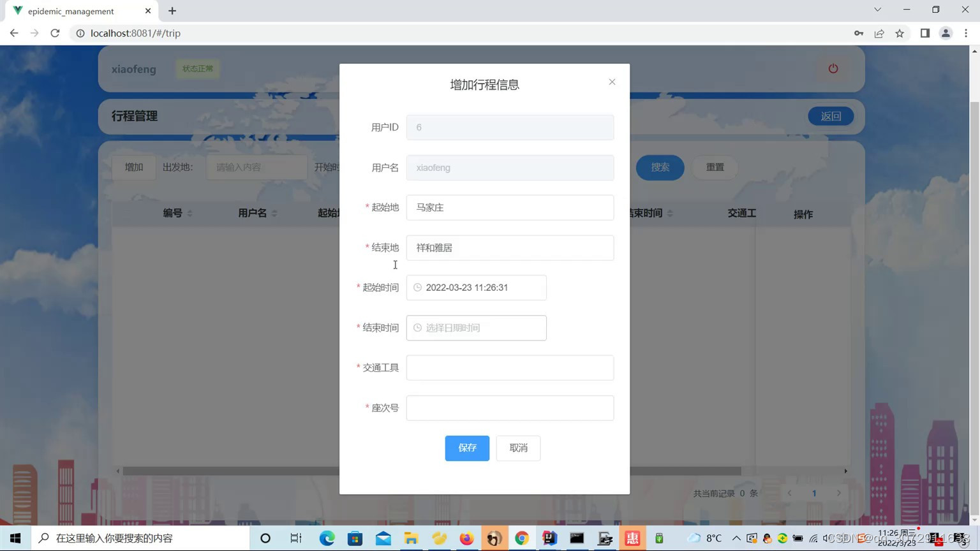980x551 pixels.
Task: Open the browser profile icon
Action: click(x=946, y=33)
